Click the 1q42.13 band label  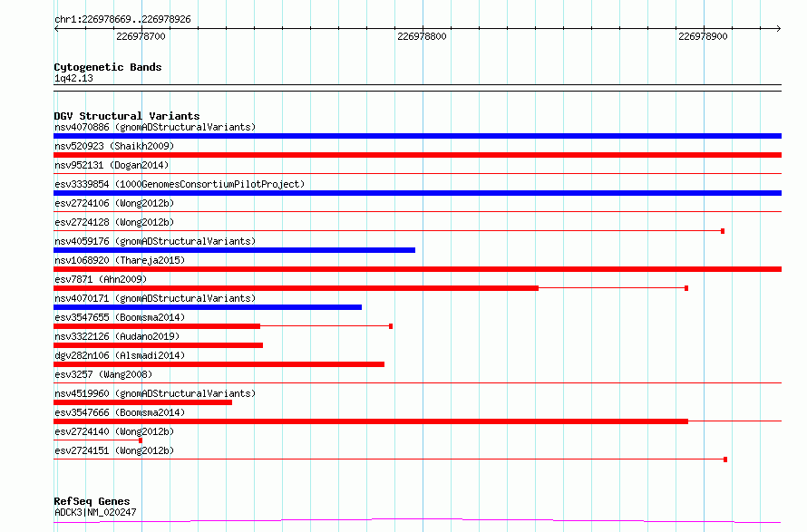(x=73, y=78)
